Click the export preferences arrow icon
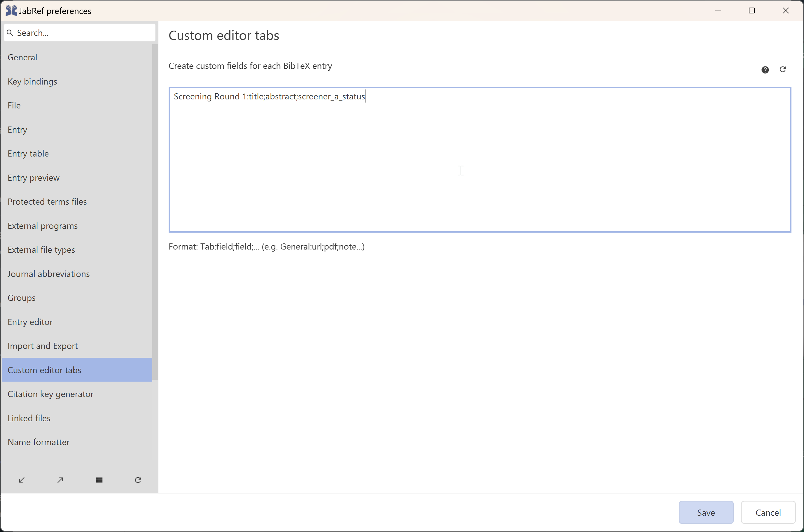The width and height of the screenshot is (804, 532). (x=60, y=480)
